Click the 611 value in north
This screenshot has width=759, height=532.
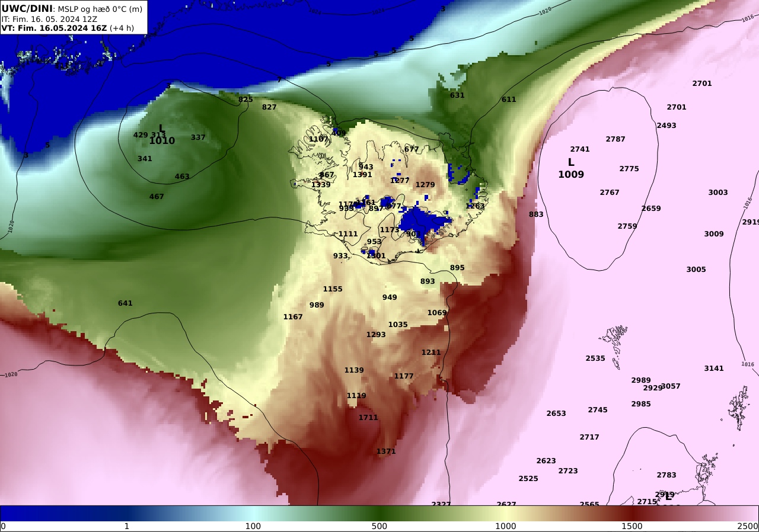[x=509, y=100]
